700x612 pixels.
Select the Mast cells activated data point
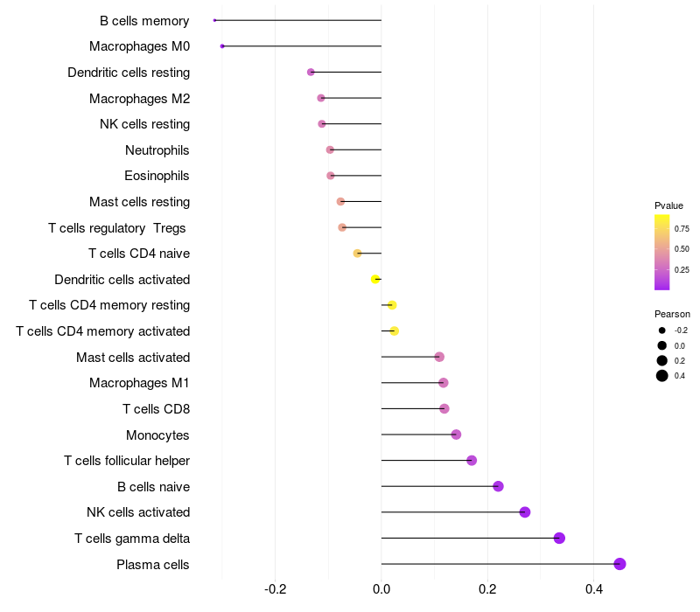tap(439, 357)
